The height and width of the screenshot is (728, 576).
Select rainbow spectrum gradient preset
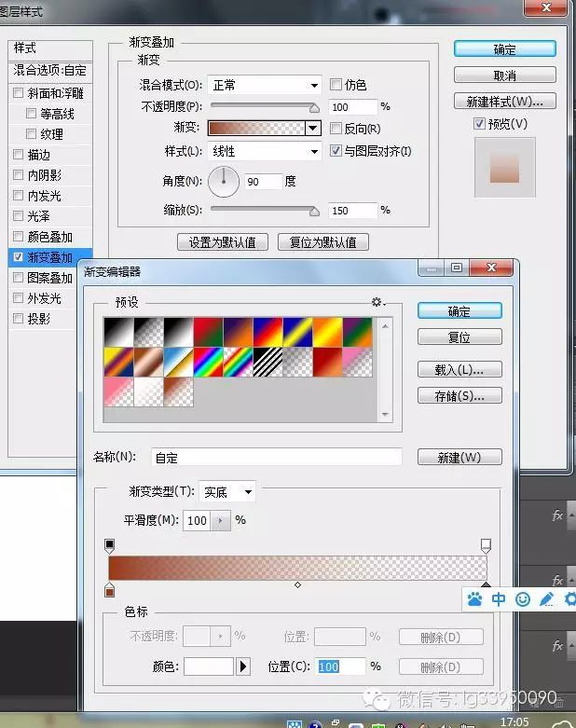click(209, 362)
